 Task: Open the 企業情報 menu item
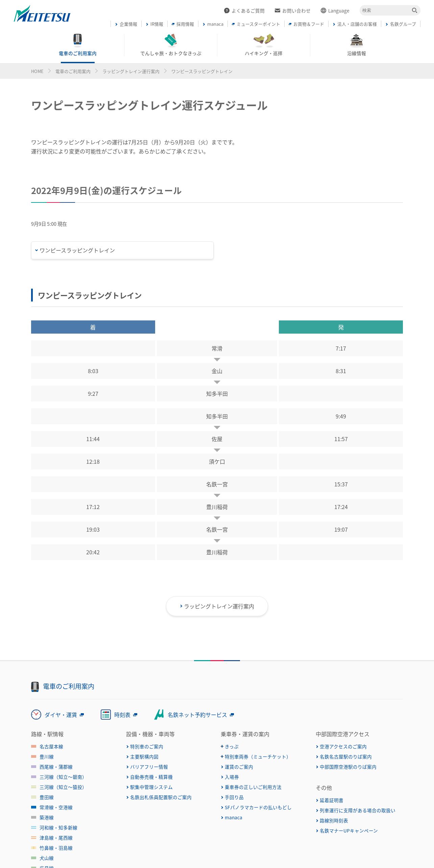coord(126,24)
